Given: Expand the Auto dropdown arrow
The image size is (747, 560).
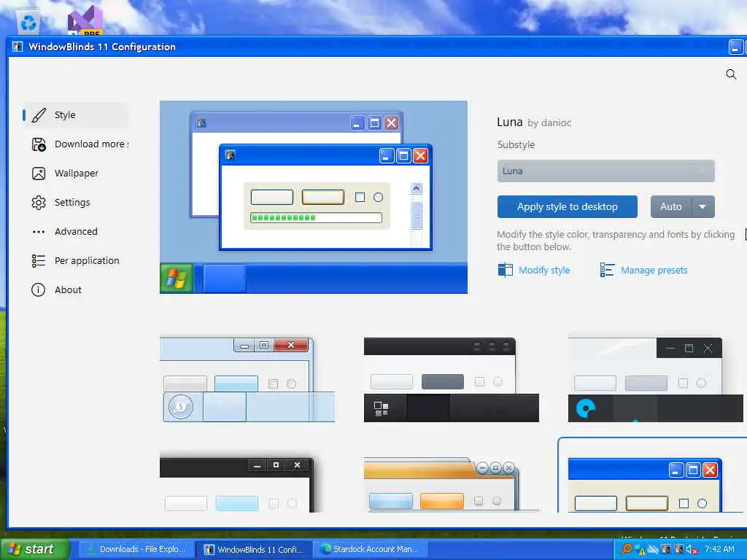Looking at the screenshot, I should point(703,206).
